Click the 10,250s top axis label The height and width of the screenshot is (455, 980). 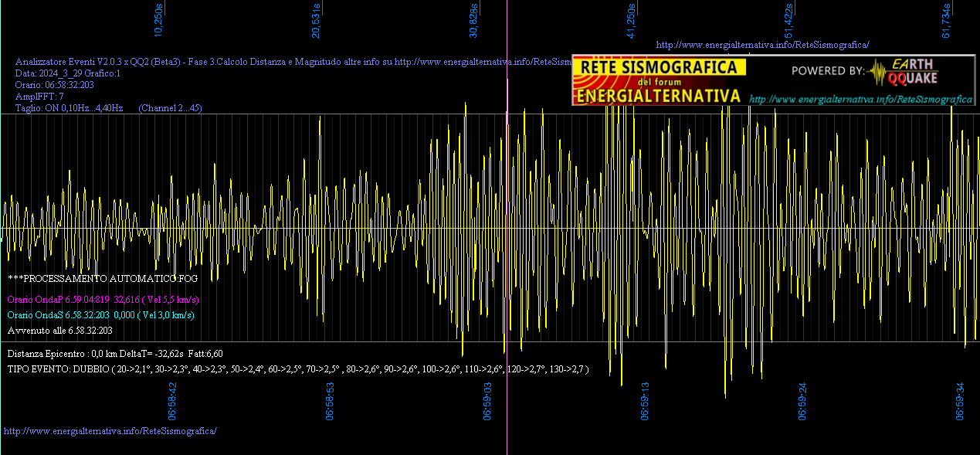click(x=158, y=20)
